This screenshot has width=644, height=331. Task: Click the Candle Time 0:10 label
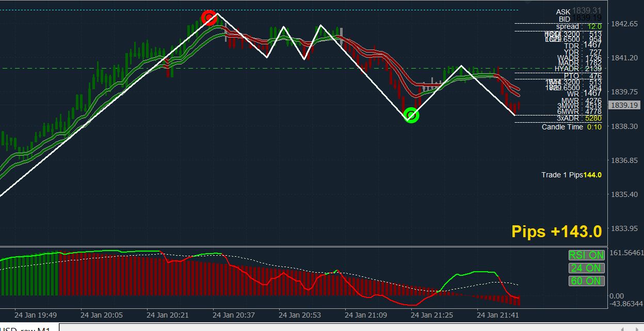coord(571,127)
